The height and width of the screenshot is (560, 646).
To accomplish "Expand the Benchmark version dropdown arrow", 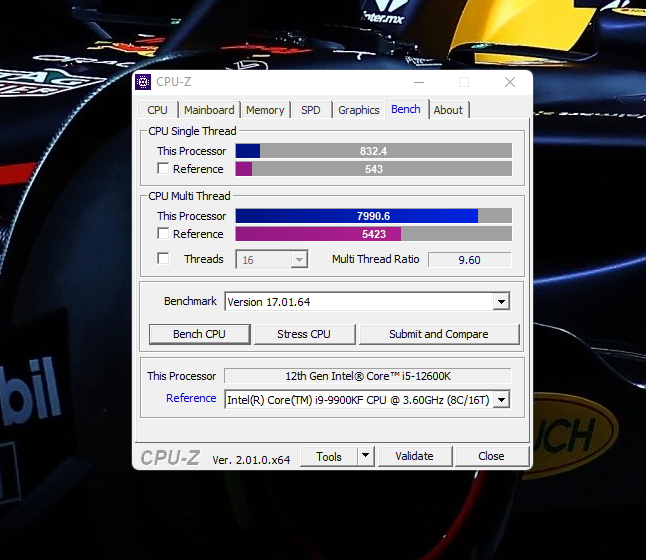I will 501,302.
